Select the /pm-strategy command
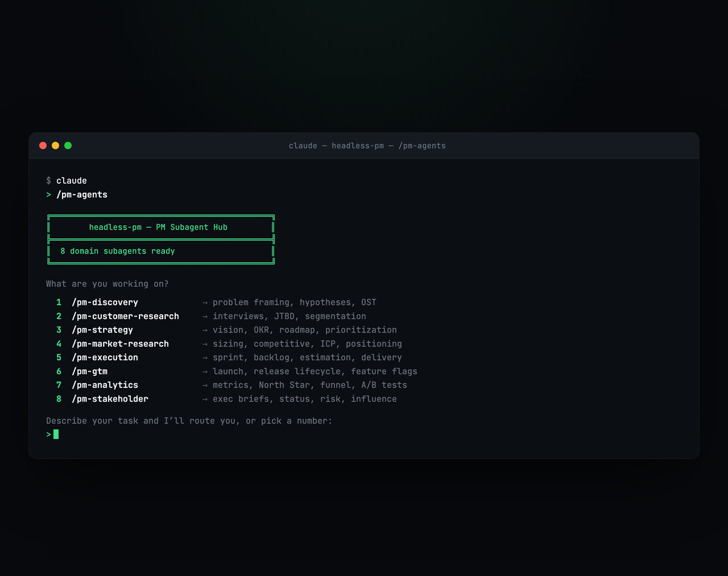728x576 pixels. click(103, 330)
